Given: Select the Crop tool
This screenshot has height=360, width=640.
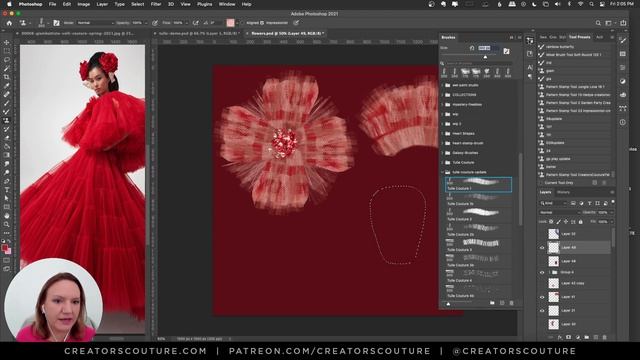Looking at the screenshot, I should 7,77.
